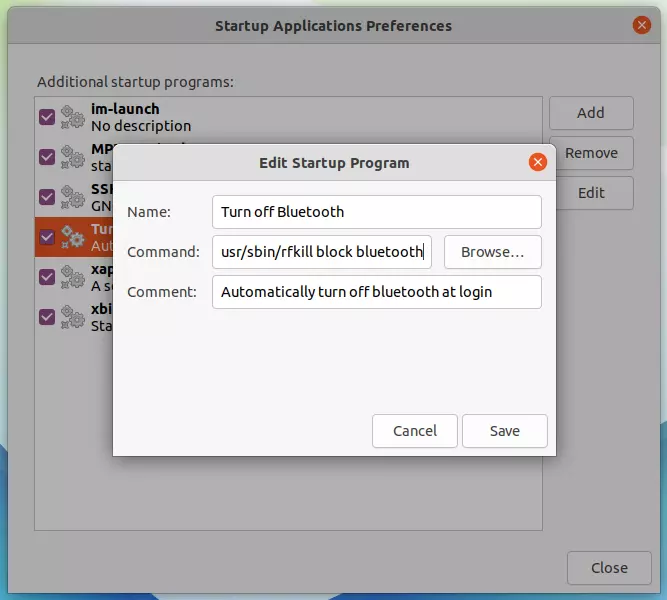Click the gears icon beside xbi entry
Screen dimensions: 667x600
tap(73, 317)
